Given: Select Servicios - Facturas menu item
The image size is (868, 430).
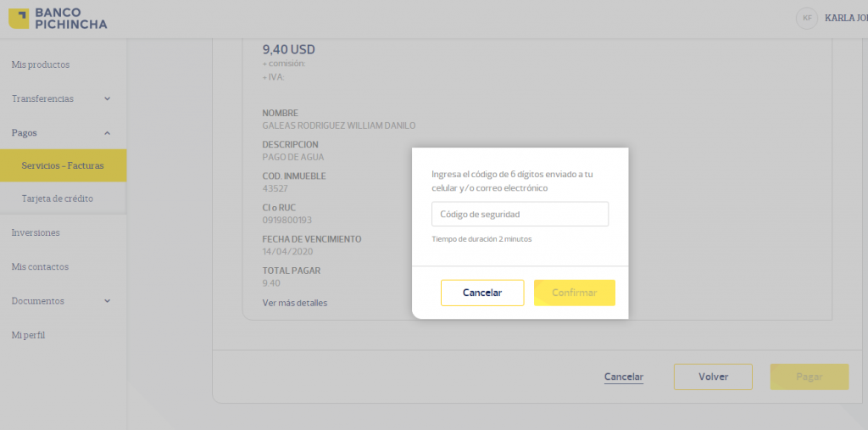Looking at the screenshot, I should point(63,165).
